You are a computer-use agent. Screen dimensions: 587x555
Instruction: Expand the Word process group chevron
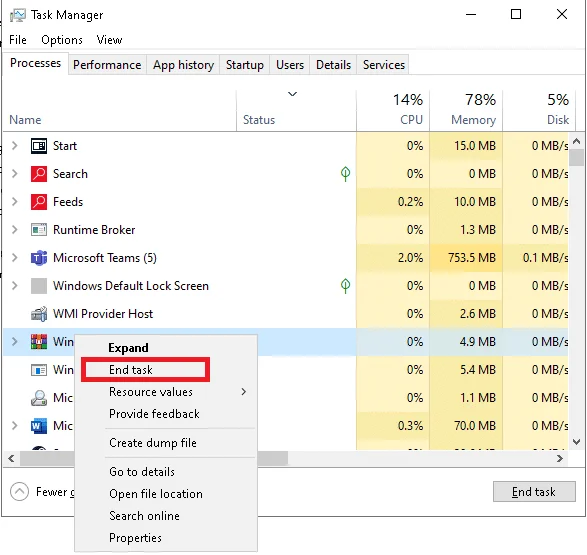(x=15, y=426)
